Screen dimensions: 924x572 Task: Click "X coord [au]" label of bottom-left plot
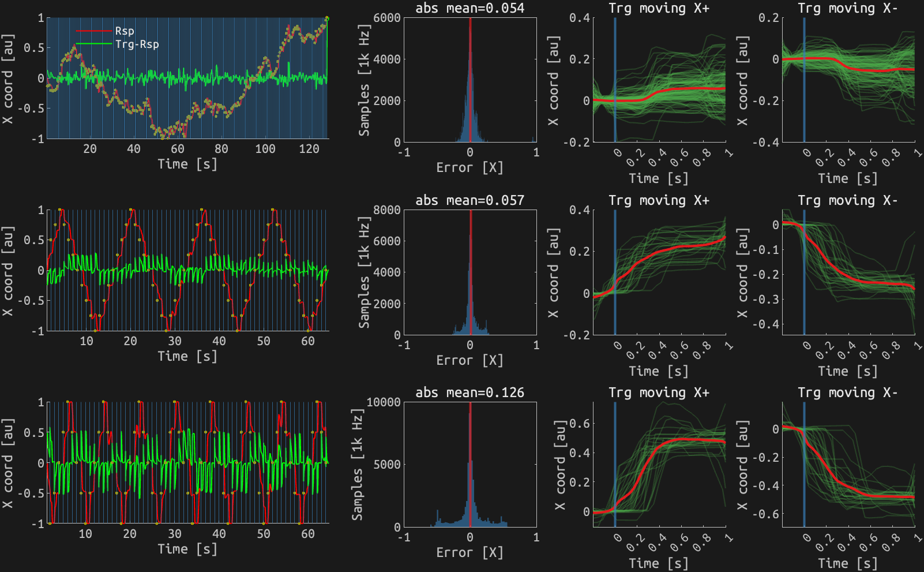pos(7,463)
